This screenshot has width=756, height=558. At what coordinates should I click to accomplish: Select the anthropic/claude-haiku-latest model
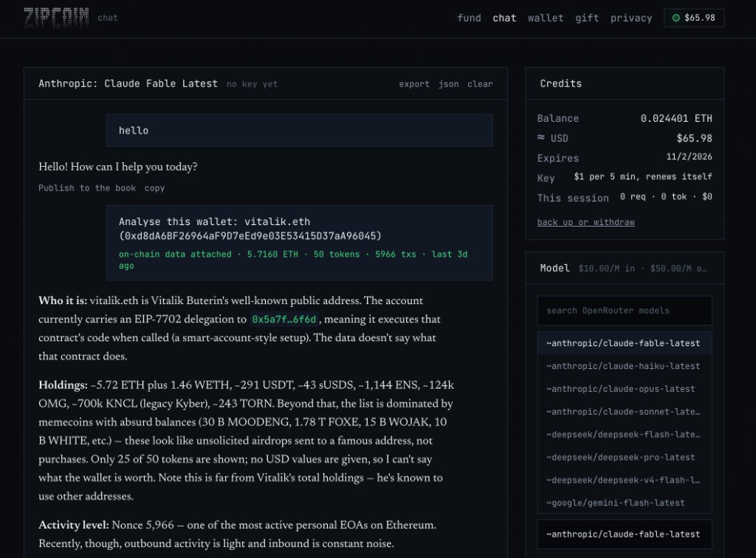[x=625, y=366]
